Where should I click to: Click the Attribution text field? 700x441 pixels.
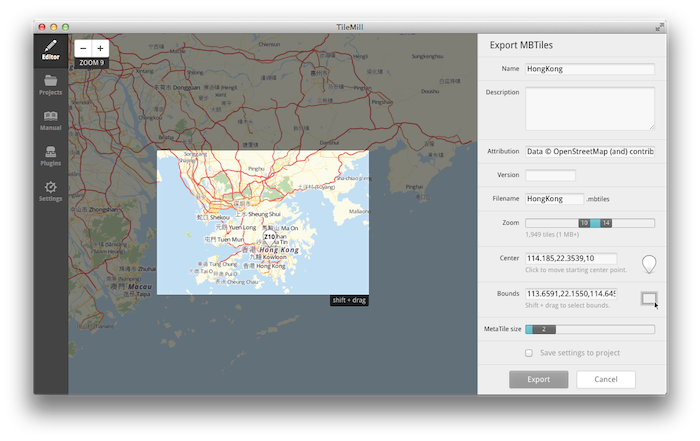(589, 152)
